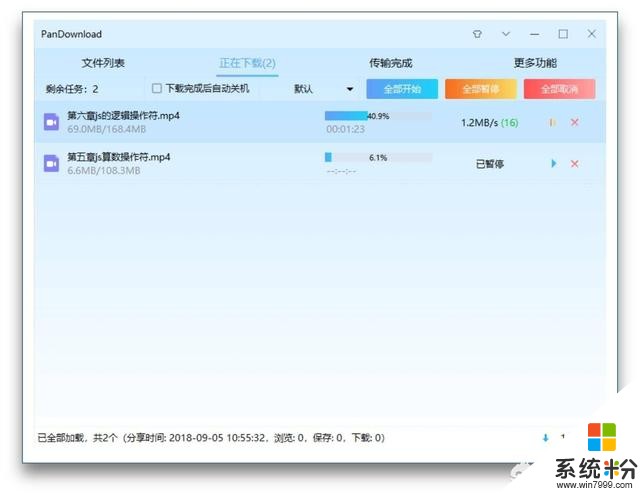640x496 pixels.
Task: Go to the 更多功能 tab
Action: 535,63
